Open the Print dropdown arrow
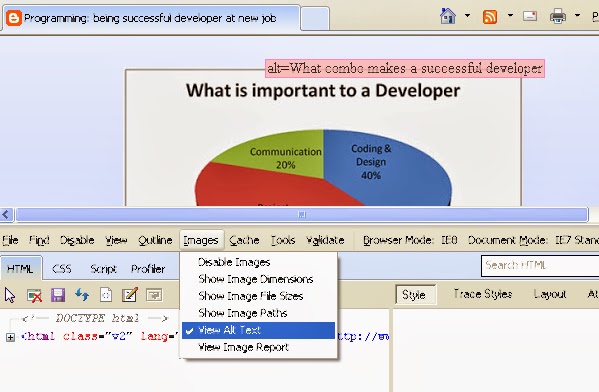599x392 pixels. point(577,16)
